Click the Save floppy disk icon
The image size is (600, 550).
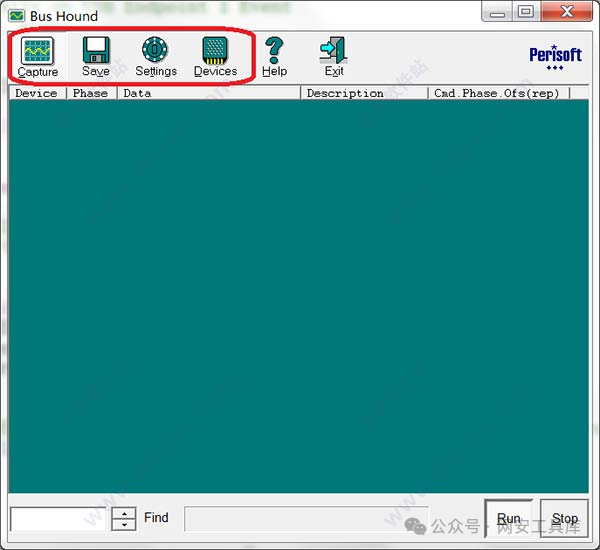click(x=96, y=56)
